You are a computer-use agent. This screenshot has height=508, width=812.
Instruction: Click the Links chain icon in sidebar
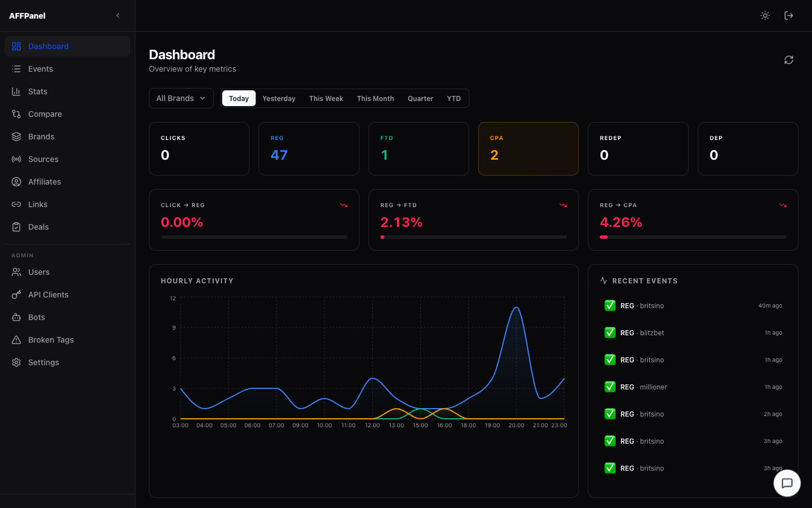(x=16, y=204)
